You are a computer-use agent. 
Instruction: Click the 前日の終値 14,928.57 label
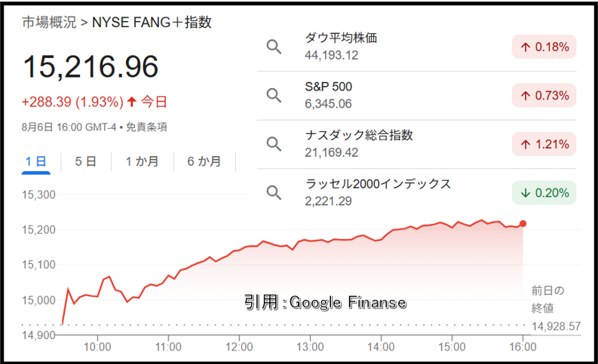556,308
